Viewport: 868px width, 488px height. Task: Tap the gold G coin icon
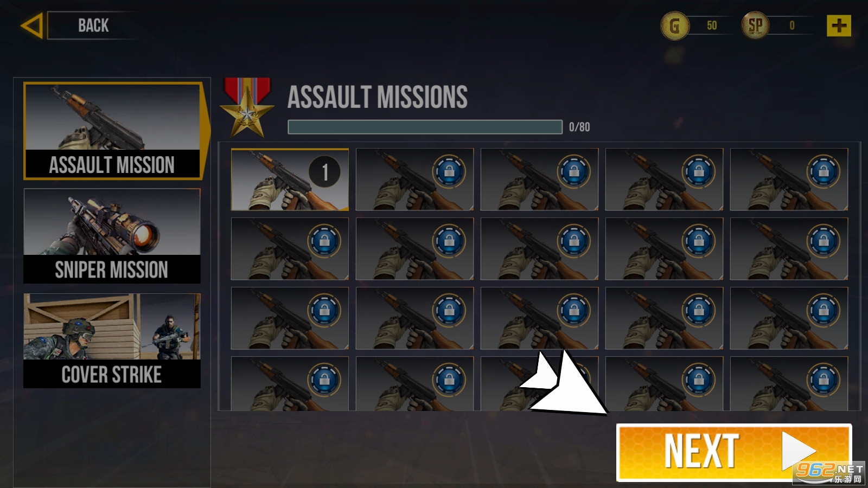(x=674, y=25)
